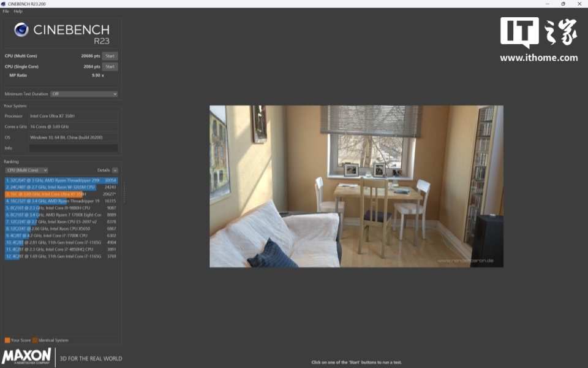Click the Identical System legend swatch

(35, 340)
